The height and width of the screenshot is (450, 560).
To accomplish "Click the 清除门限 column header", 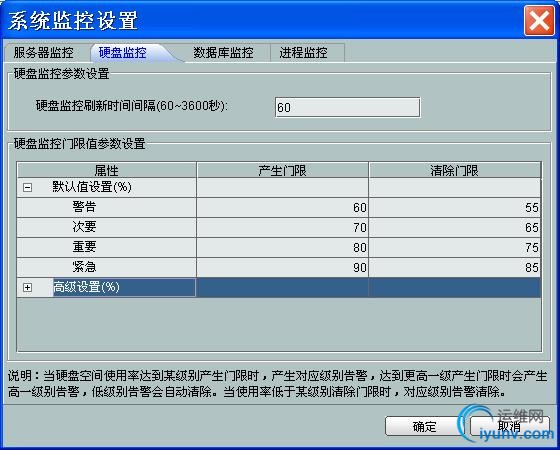I will pos(455,170).
